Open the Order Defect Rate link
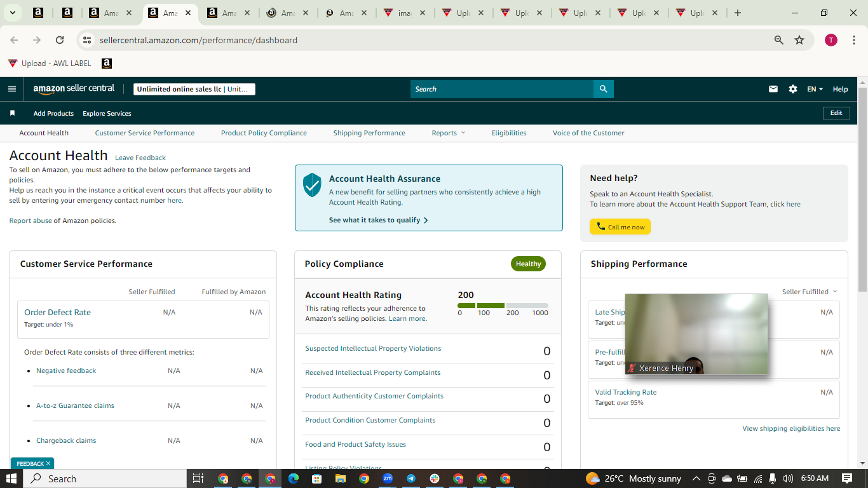This screenshot has width=868, height=488. [x=57, y=312]
